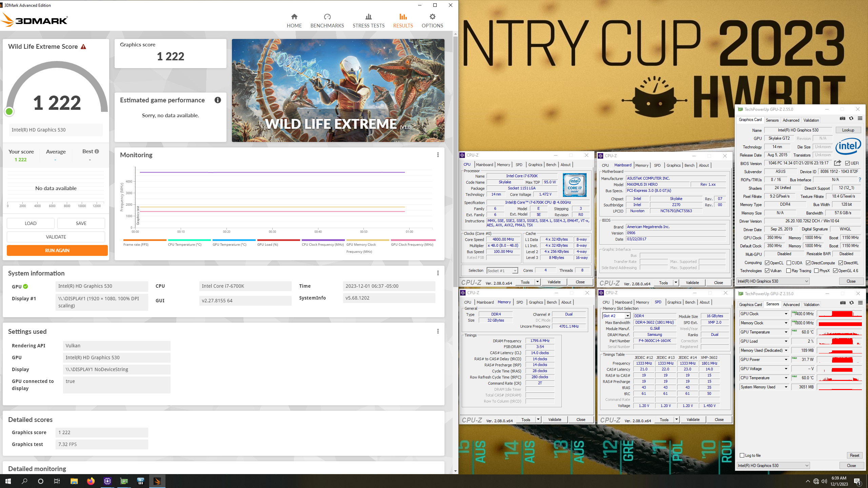Click the Wild Life Extreme warning triangle
Viewport: 868px width, 488px height.
(x=83, y=47)
